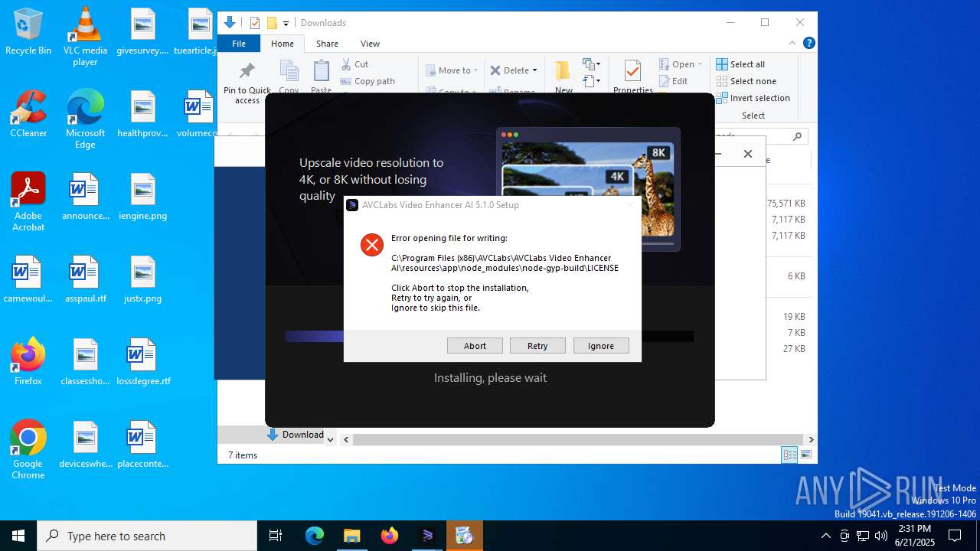Click Pin to Quick access in Explorer ribbon
The width and height of the screenshot is (980, 551).
pyautogui.click(x=247, y=83)
